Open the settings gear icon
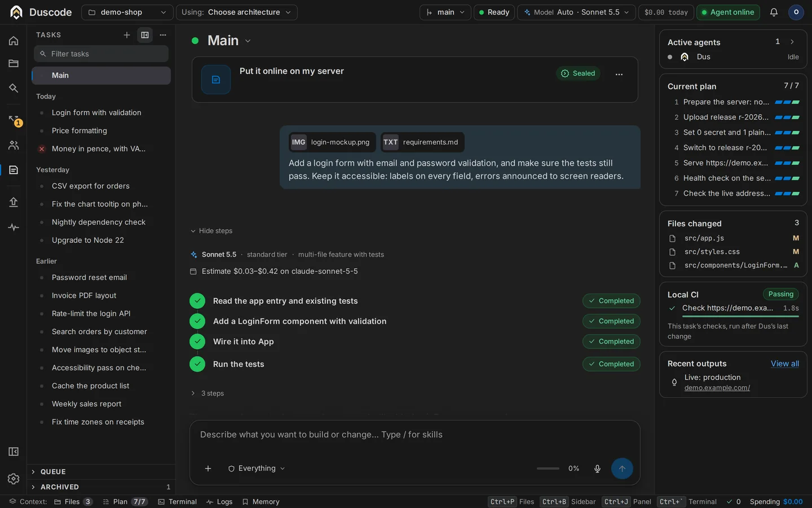The height and width of the screenshot is (508, 812). (14, 479)
